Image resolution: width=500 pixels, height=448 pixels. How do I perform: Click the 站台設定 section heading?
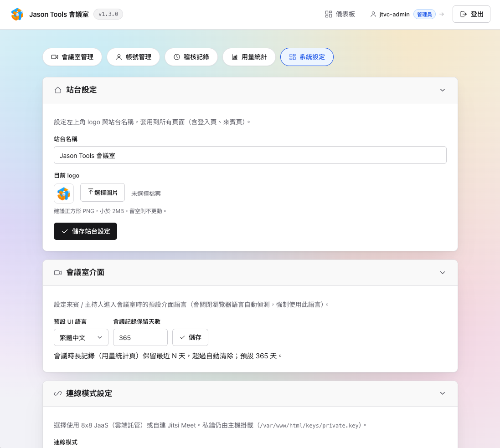click(x=81, y=90)
